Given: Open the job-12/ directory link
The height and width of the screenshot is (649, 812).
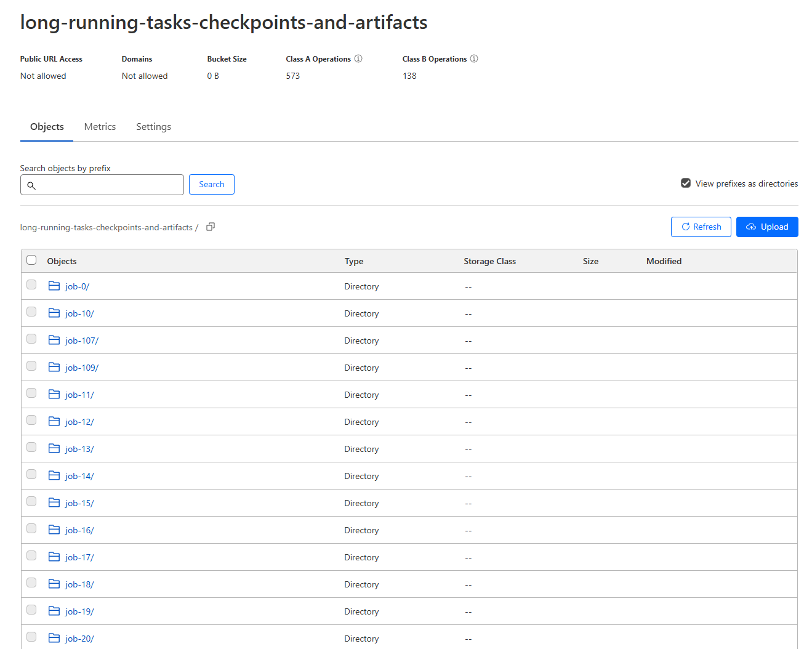Looking at the screenshot, I should pos(79,422).
